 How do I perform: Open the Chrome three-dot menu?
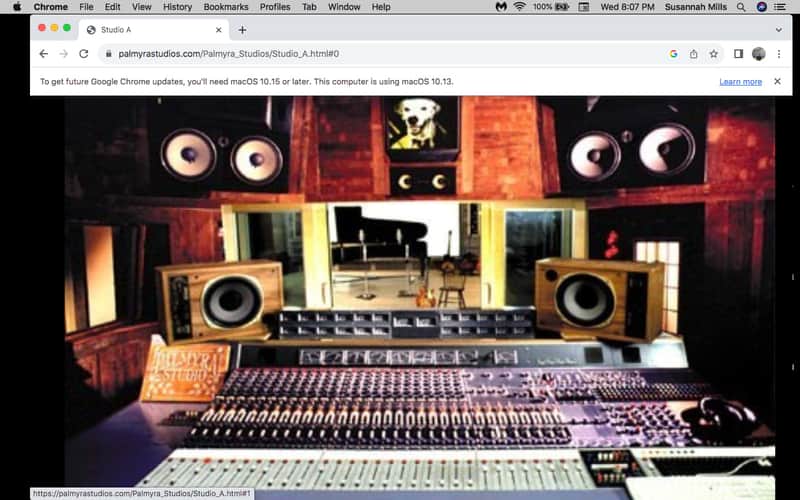[x=779, y=54]
